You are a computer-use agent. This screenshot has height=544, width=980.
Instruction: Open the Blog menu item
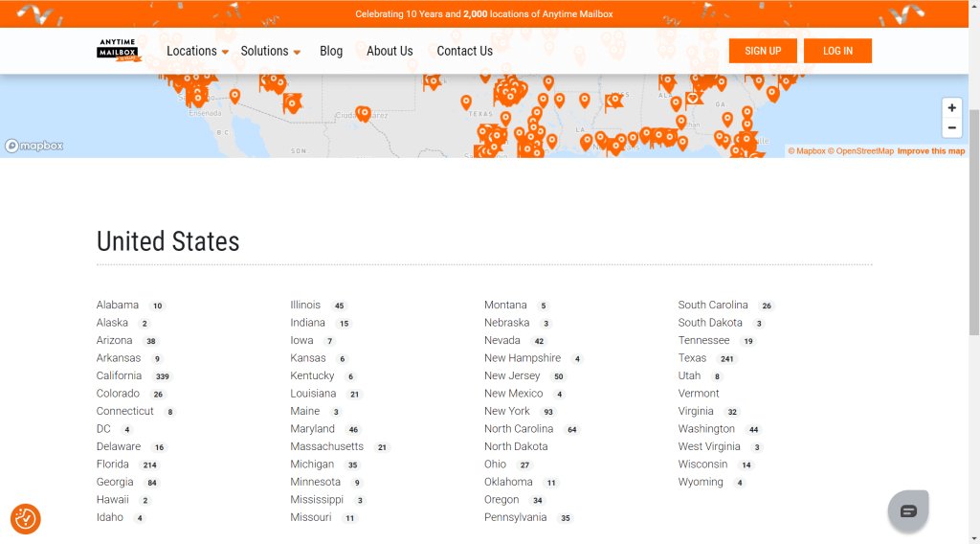point(331,51)
